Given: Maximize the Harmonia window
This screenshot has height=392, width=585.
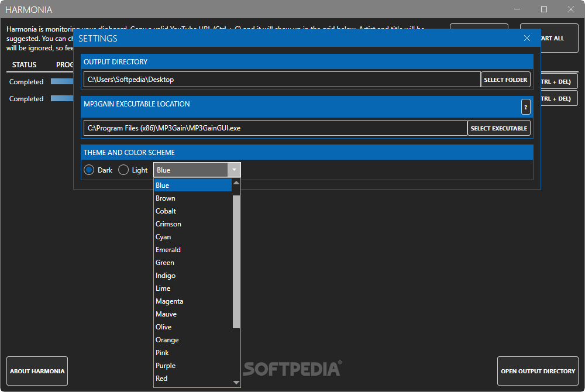Looking at the screenshot, I should [544, 9].
